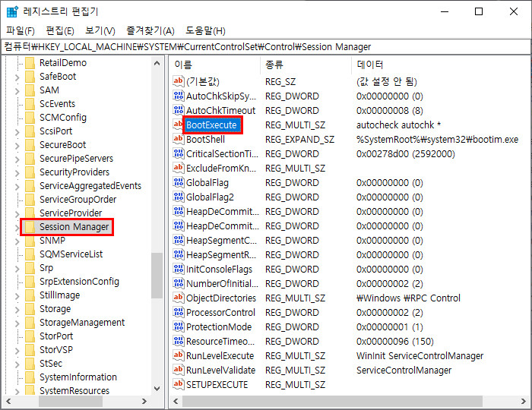Image resolution: width=532 pixels, height=410 pixels.
Task: Expand the Srp key
Action: 17,268
